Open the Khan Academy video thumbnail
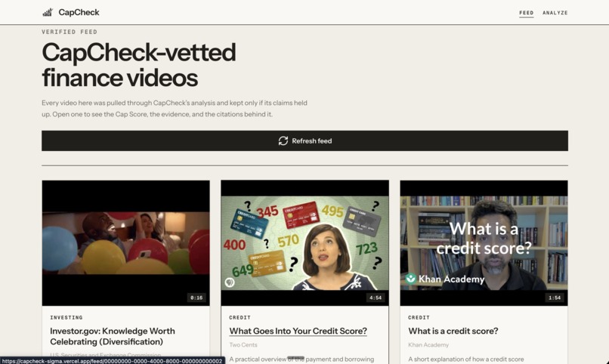Screen dimensions: 609x364 484,243
